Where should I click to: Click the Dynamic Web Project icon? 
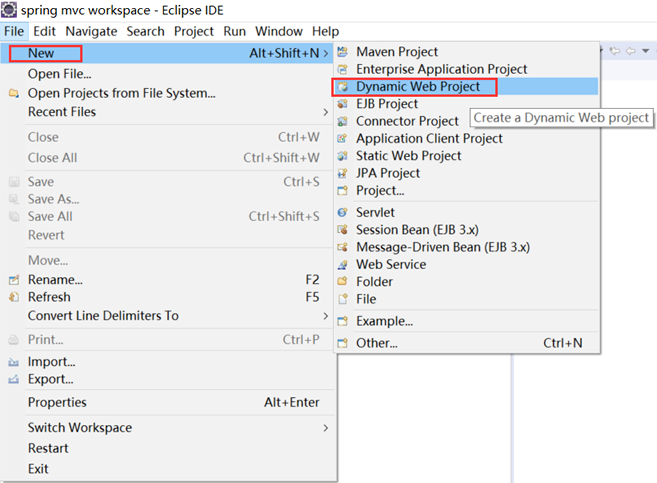[343, 87]
